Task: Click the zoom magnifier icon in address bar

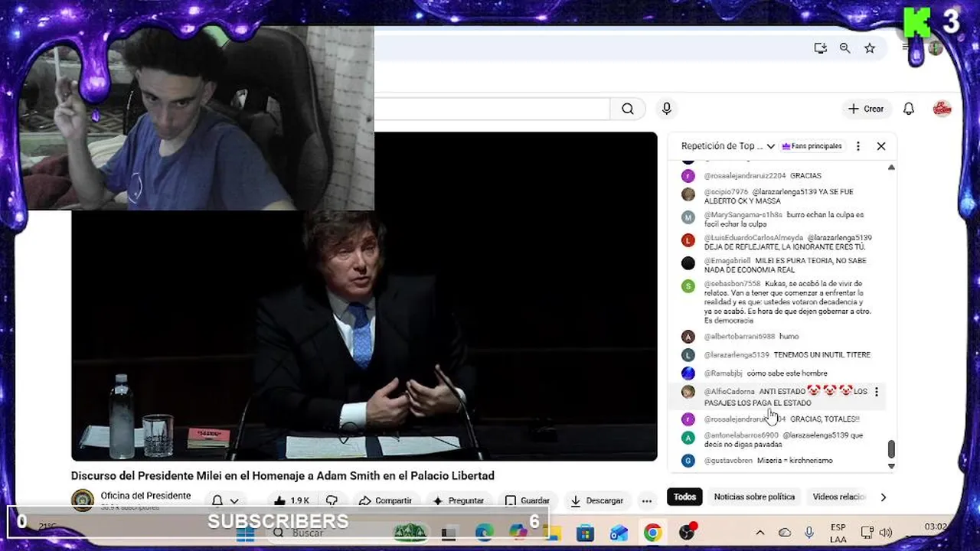Action: tap(844, 48)
